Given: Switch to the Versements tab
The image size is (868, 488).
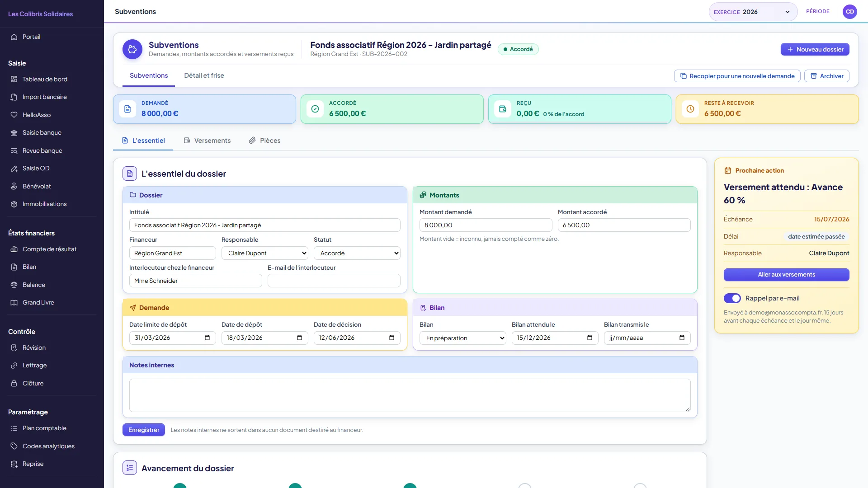Looking at the screenshot, I should tap(207, 141).
